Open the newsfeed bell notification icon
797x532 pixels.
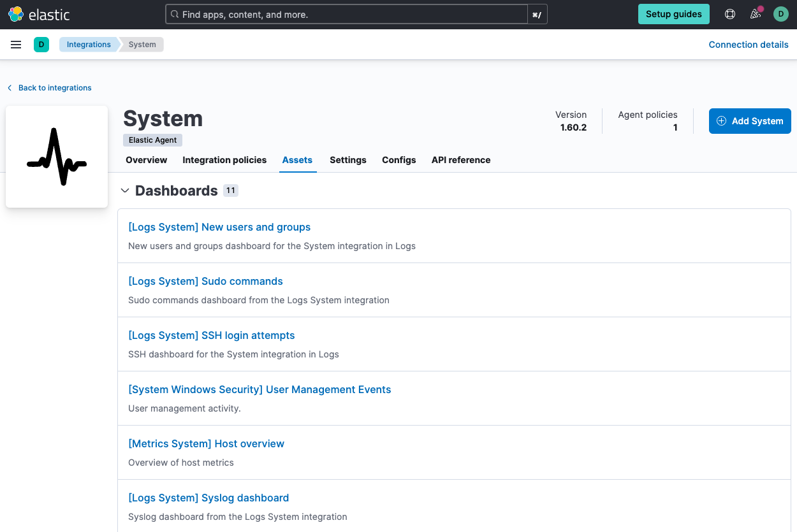[755, 13]
